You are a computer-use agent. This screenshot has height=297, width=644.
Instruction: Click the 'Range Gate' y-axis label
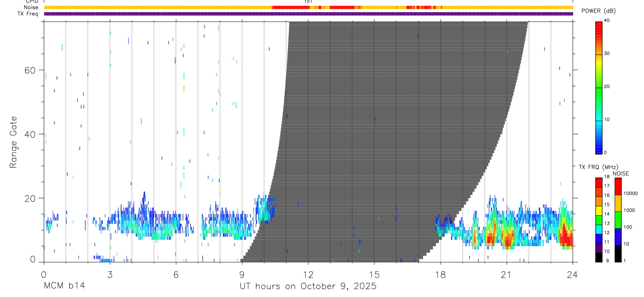(13, 142)
